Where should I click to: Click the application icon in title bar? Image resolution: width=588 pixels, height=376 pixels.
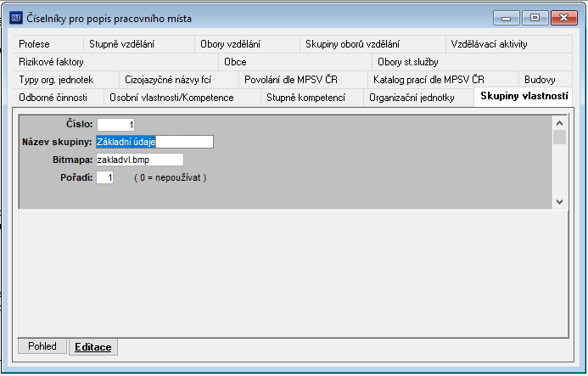(16, 18)
